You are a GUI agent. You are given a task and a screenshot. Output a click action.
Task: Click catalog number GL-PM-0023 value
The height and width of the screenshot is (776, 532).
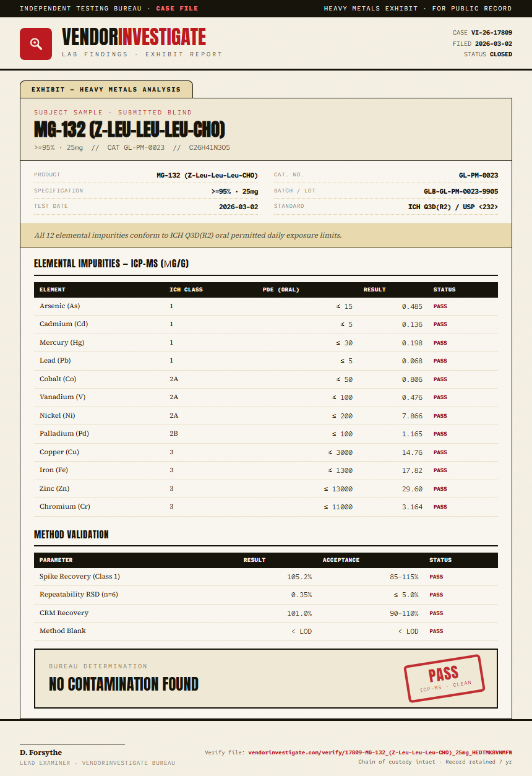coord(479,175)
